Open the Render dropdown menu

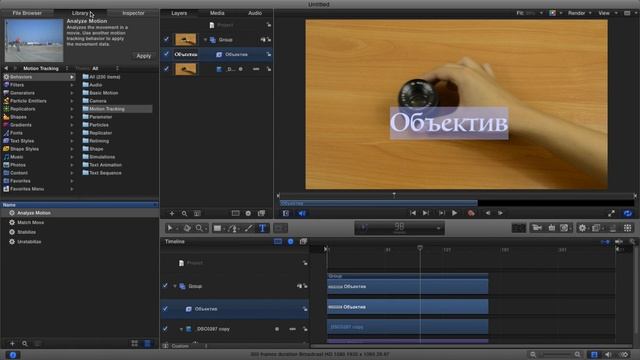(579, 13)
